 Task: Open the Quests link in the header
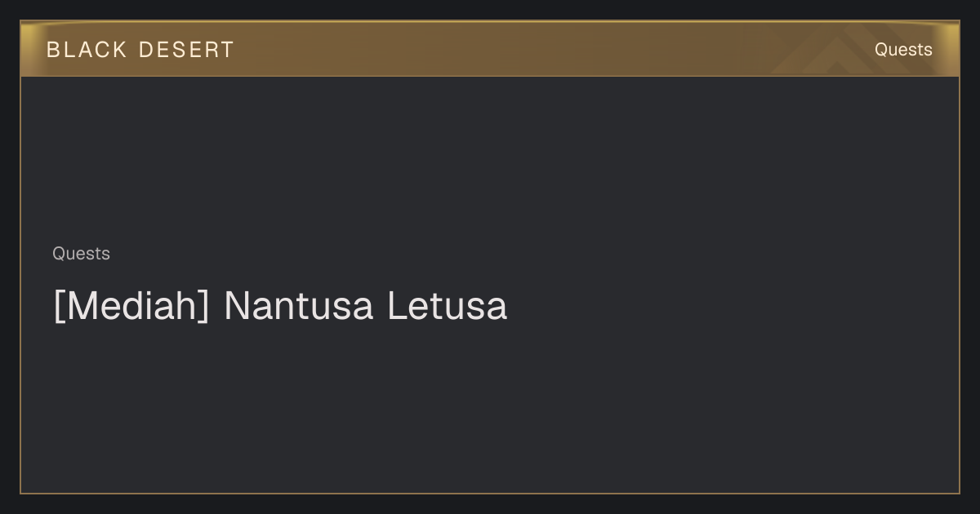(x=903, y=50)
